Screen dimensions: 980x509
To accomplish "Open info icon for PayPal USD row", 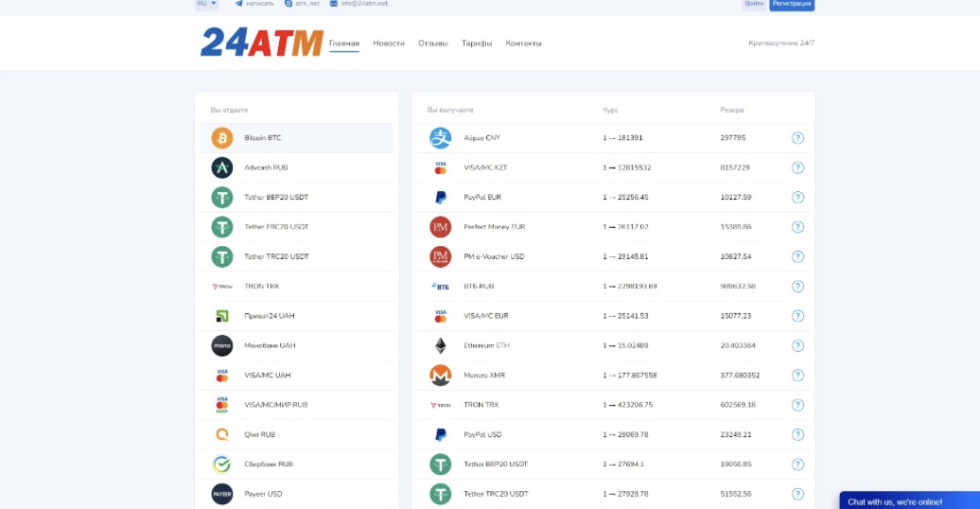I will click(x=797, y=434).
